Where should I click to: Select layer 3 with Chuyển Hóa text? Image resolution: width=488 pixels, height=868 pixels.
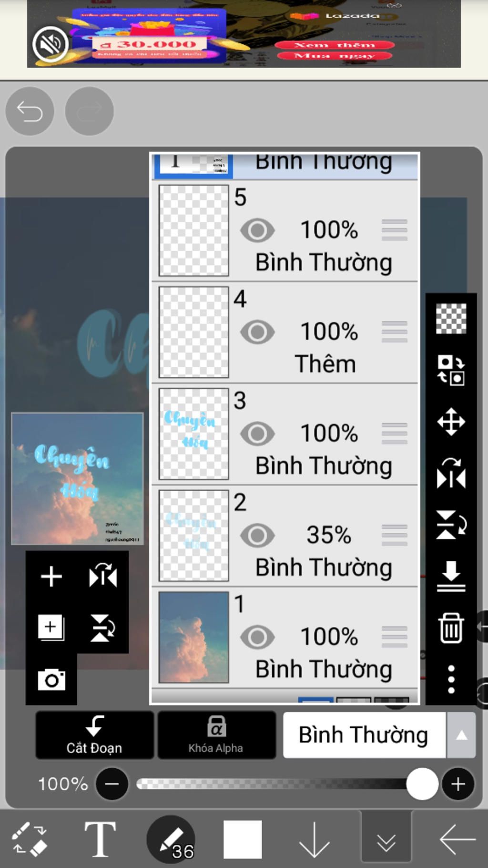tap(285, 434)
